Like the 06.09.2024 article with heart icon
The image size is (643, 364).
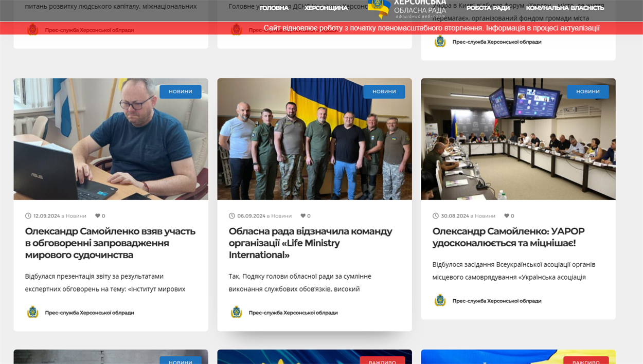point(302,216)
